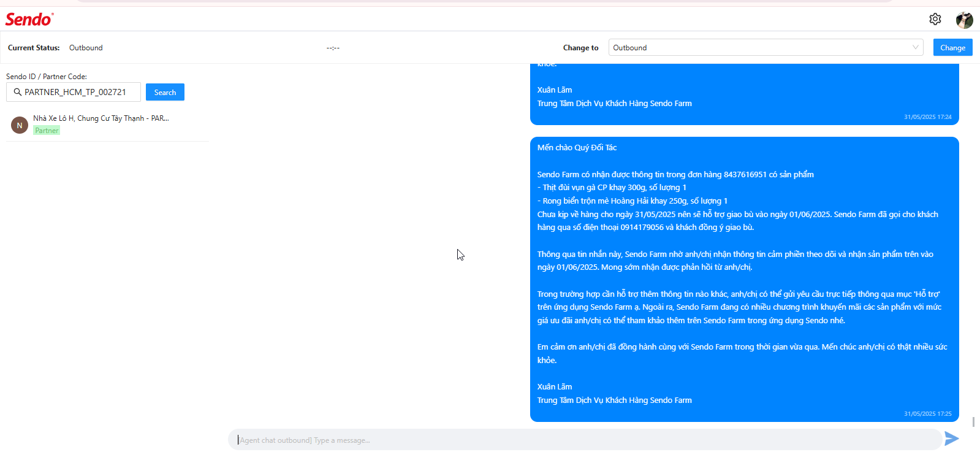Click the 'Mến chào Quý Đối Tác' greeting line
The height and width of the screenshot is (452, 980).
pos(577,148)
